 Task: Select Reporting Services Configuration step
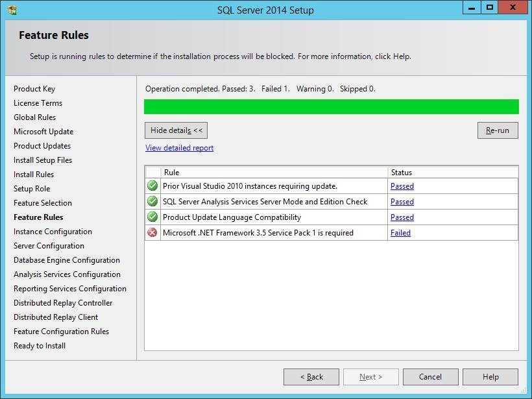tap(70, 289)
